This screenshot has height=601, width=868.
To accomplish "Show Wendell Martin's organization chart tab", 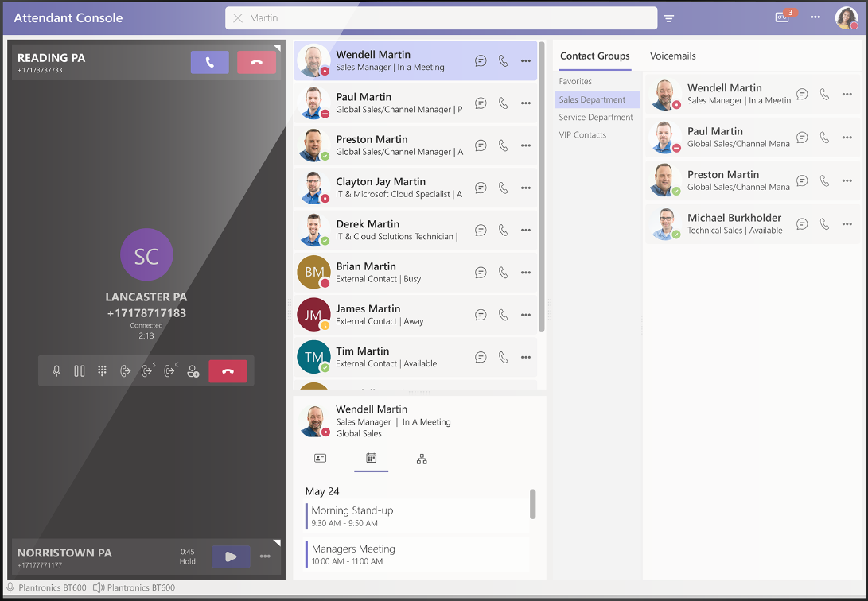I will pos(422,459).
